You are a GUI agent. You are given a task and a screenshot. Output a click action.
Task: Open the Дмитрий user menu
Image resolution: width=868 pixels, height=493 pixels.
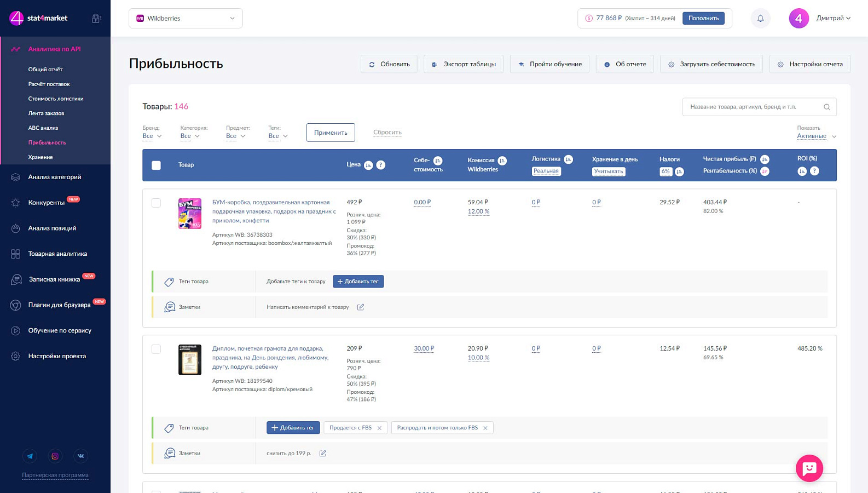[x=833, y=18]
